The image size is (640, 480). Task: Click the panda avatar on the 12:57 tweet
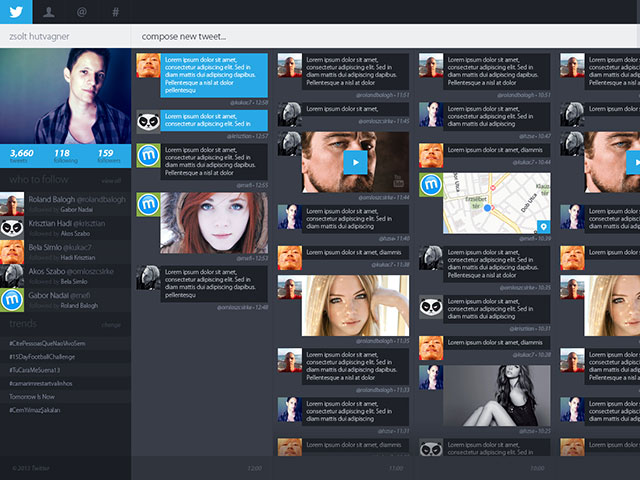(148, 122)
